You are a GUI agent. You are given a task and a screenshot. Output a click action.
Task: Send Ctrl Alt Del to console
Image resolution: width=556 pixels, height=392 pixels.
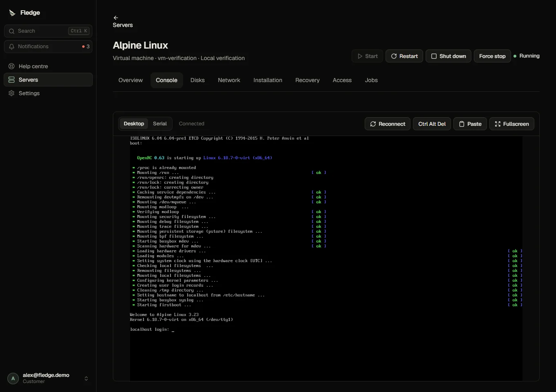tap(432, 124)
